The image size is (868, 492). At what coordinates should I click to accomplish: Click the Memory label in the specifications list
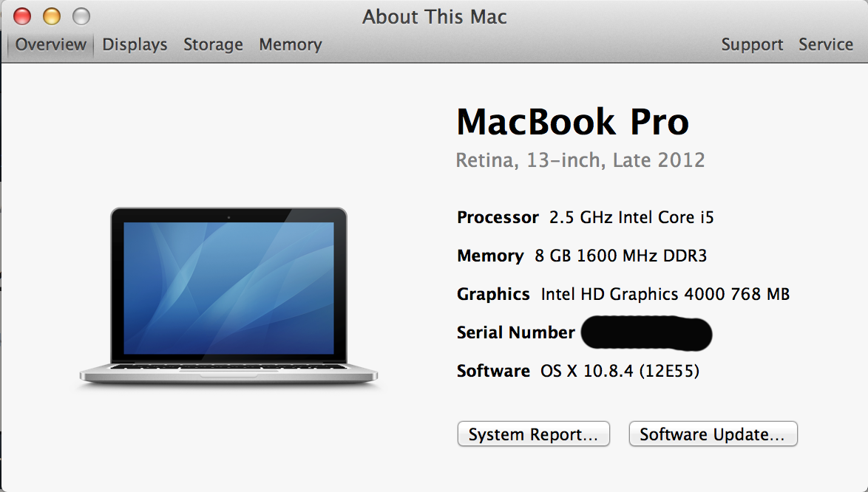pos(490,256)
